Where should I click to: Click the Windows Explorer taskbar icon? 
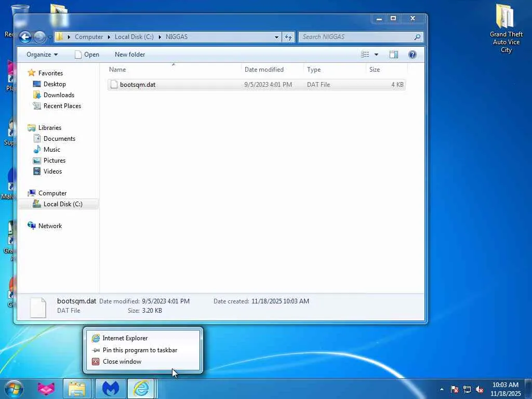(77, 389)
